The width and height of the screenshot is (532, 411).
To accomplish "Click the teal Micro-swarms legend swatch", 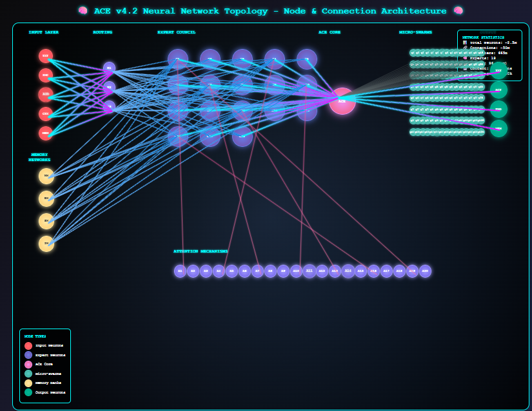I will [28, 374].
